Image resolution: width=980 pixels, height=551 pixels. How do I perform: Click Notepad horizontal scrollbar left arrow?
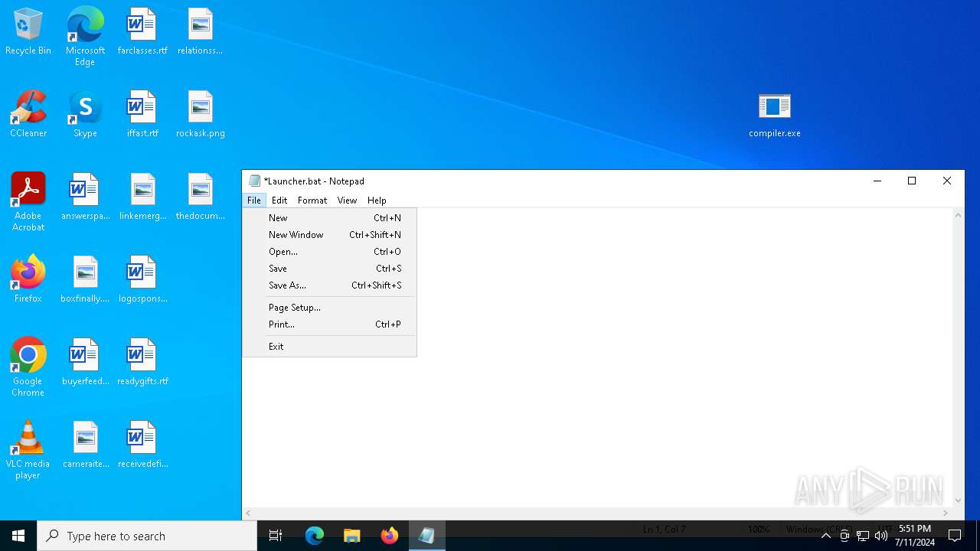coord(248,513)
